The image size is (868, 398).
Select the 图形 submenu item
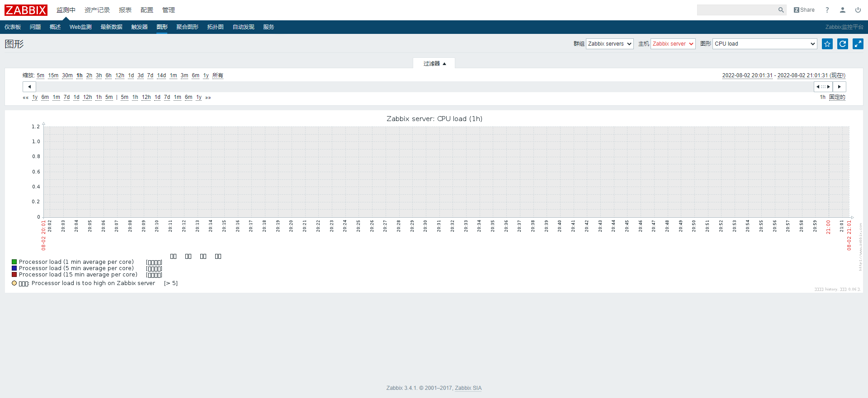[162, 27]
